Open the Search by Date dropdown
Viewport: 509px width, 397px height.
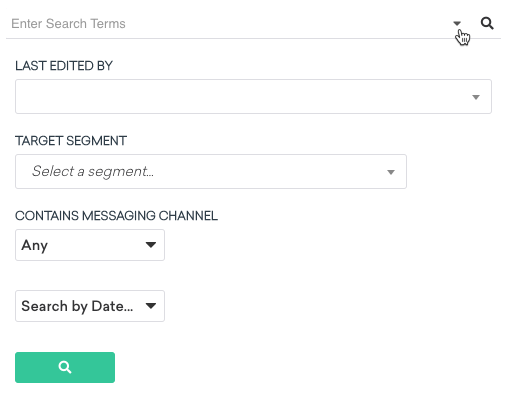point(90,306)
